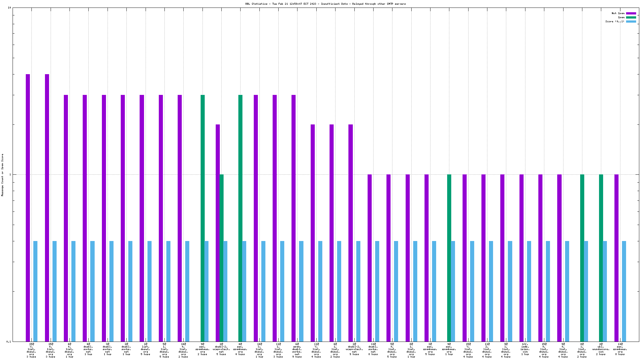
Task: Click the 'ubl.unsubscore.com 2 hops' x-axis label
Action: pos(601,349)
